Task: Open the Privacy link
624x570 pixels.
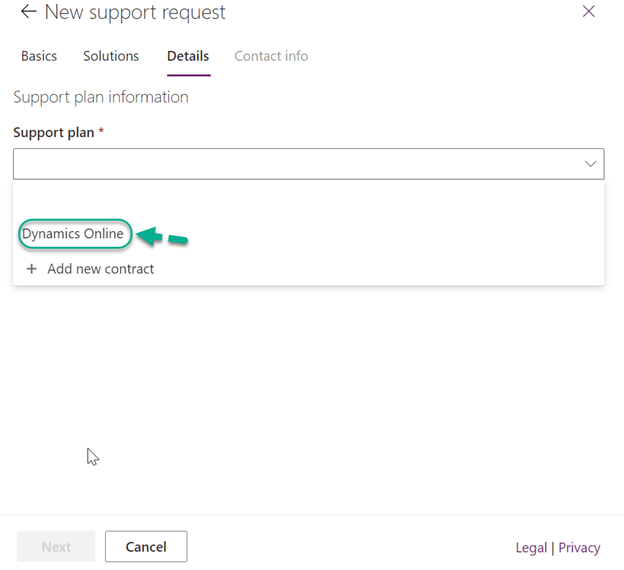Action: click(579, 548)
